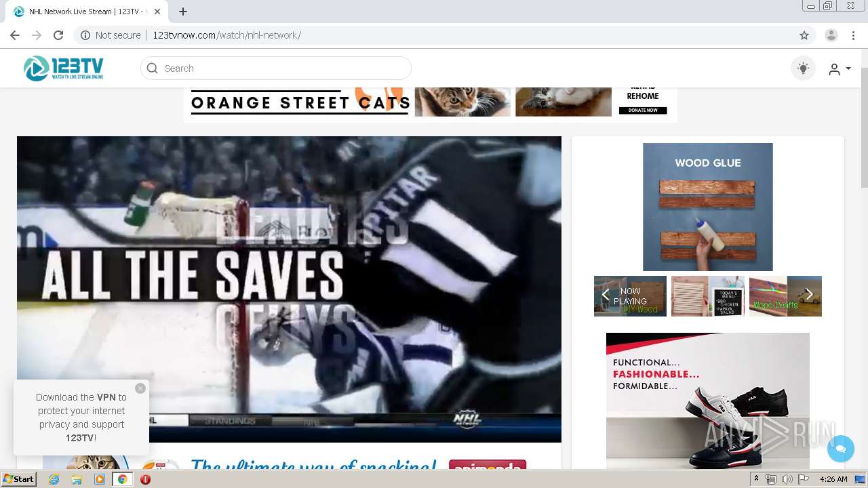Open the user account dropdown
Screen dimensions: 868x488
point(840,69)
